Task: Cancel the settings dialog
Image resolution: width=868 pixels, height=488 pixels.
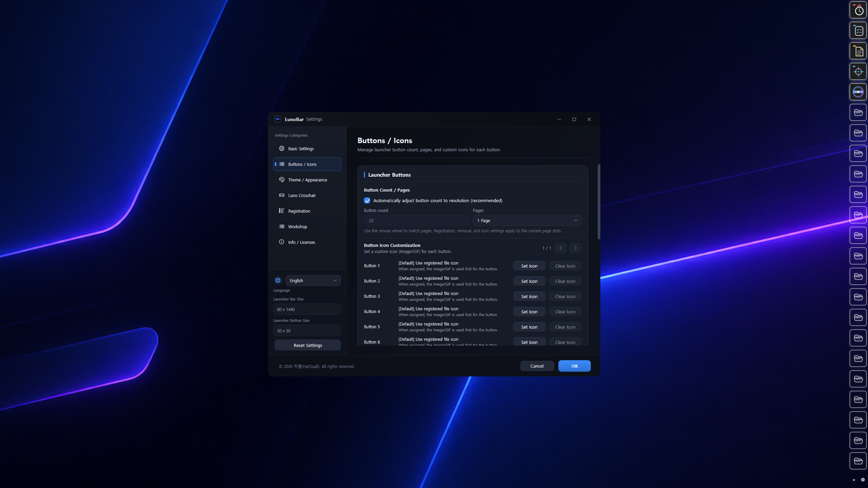Action: [537, 366]
